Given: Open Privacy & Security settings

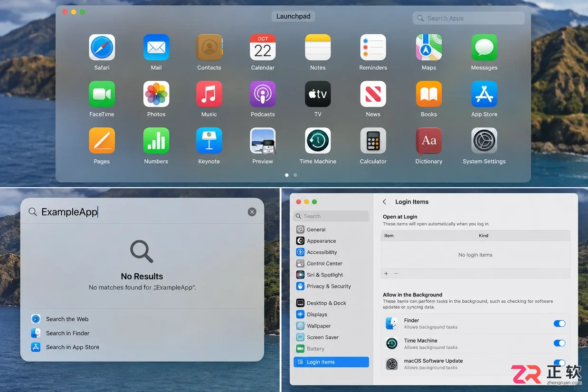Looking at the screenshot, I should 331,286.
